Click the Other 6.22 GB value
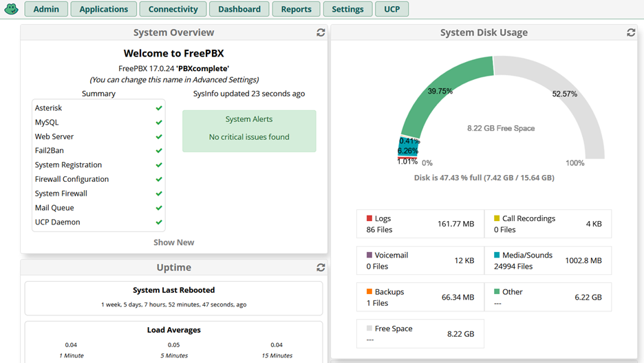 coord(588,298)
